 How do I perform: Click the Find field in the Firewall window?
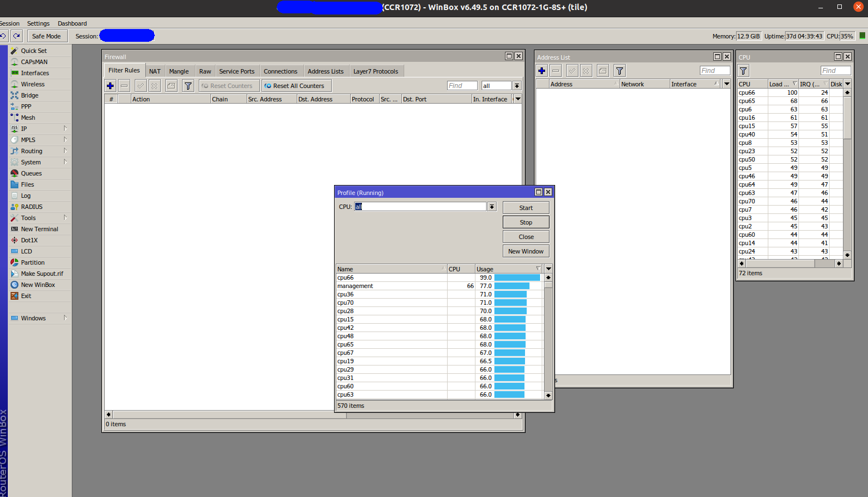462,86
